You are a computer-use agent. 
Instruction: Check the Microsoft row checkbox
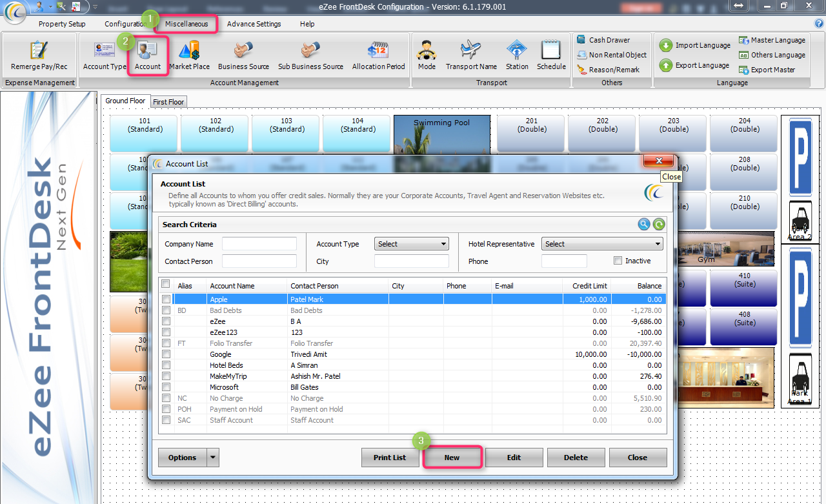point(166,387)
